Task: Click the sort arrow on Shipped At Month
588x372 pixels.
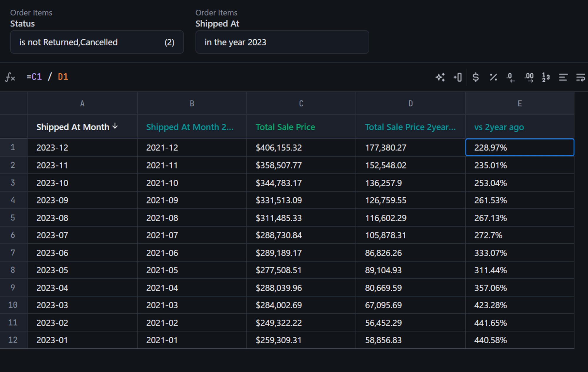Action: (115, 126)
